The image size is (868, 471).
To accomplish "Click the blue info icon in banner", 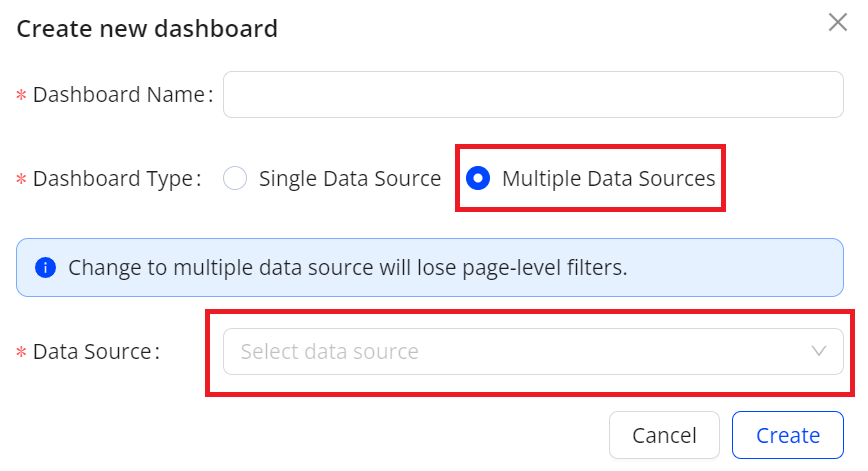I will click(x=45, y=268).
